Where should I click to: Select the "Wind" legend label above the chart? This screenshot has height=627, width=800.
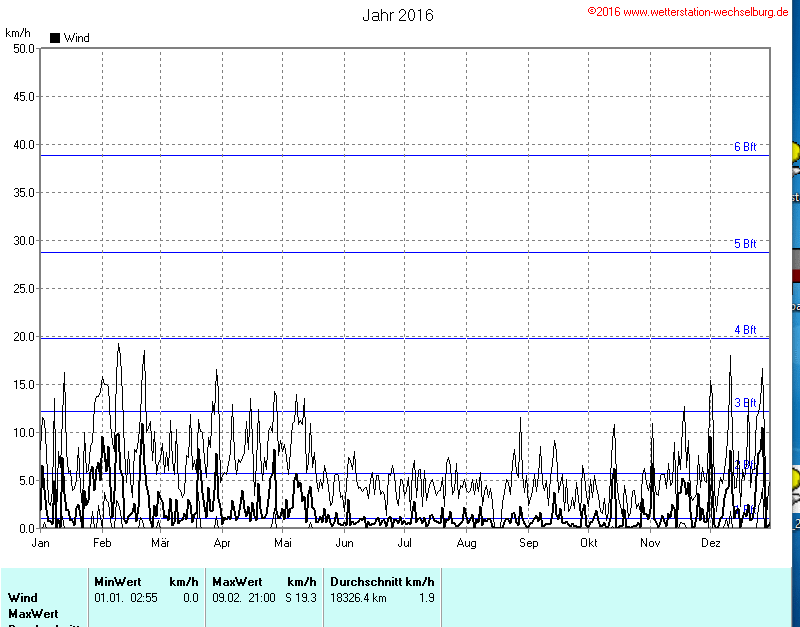[77, 38]
